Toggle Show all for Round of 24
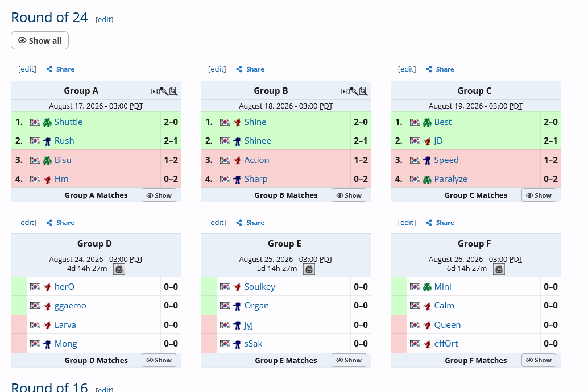This screenshot has width=588, height=392. click(x=40, y=40)
